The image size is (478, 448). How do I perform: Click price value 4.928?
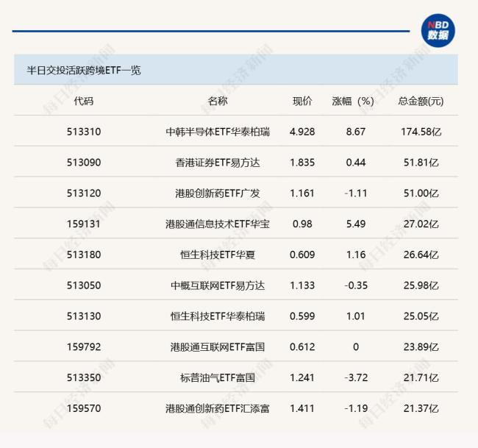click(302, 132)
